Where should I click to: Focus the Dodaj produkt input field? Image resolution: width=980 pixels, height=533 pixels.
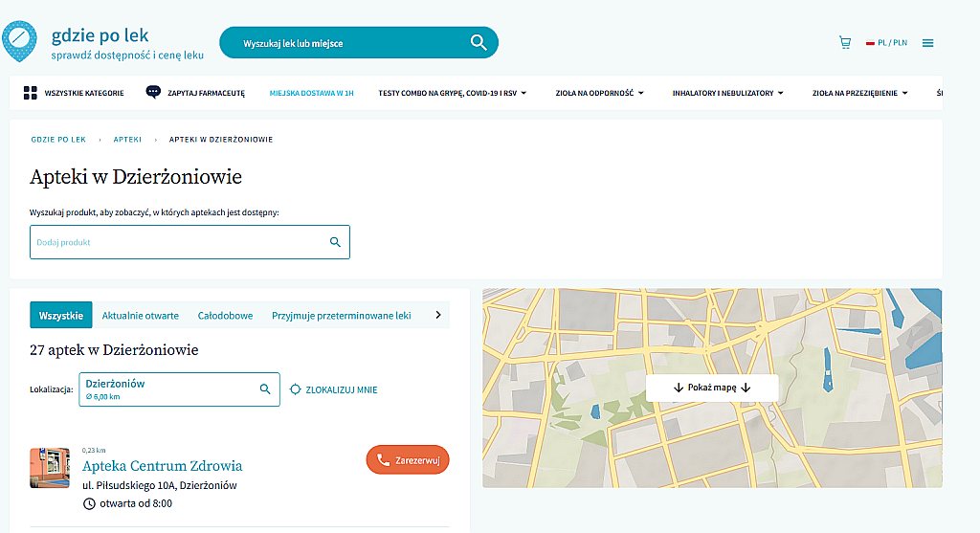tap(189, 242)
